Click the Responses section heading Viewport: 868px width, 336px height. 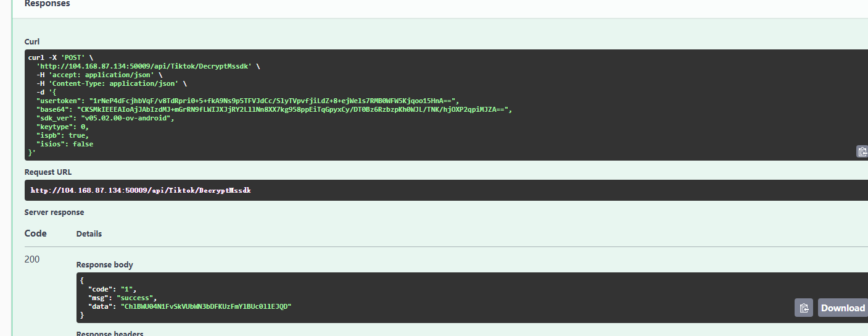click(47, 4)
